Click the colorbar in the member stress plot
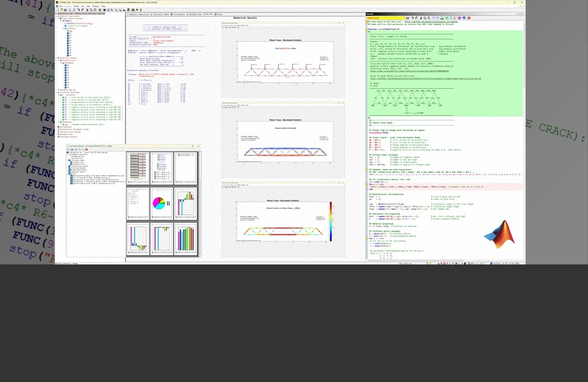 point(330,222)
